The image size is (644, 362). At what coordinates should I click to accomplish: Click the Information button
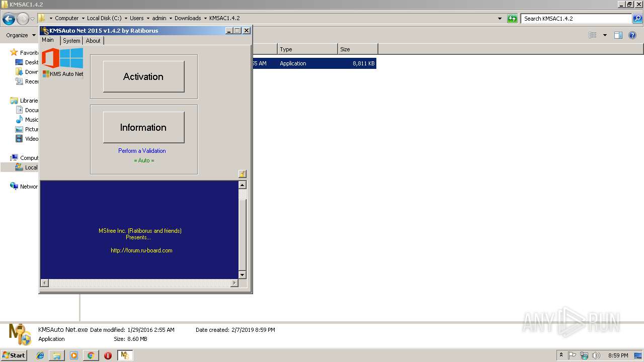click(143, 127)
